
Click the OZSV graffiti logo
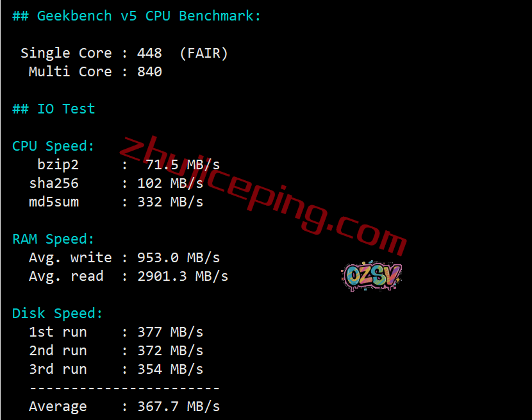pos(372,276)
